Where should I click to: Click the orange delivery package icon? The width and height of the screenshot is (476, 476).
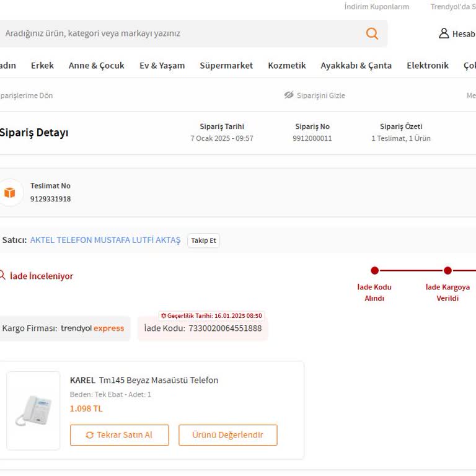[x=9, y=193]
